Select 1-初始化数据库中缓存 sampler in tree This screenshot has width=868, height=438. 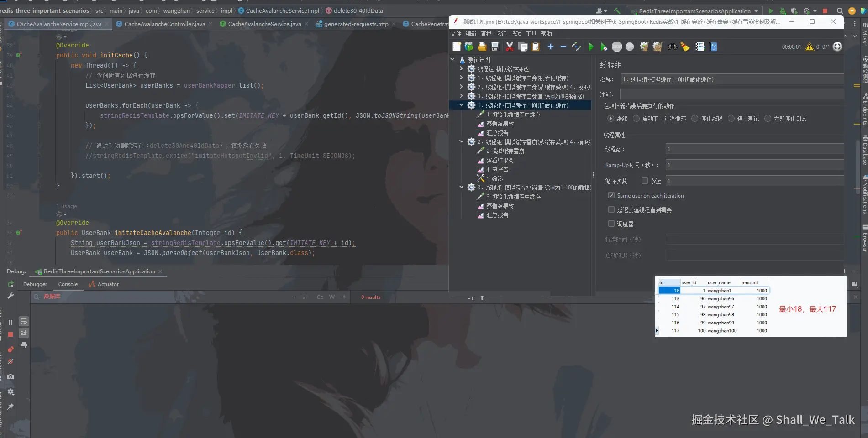513,115
